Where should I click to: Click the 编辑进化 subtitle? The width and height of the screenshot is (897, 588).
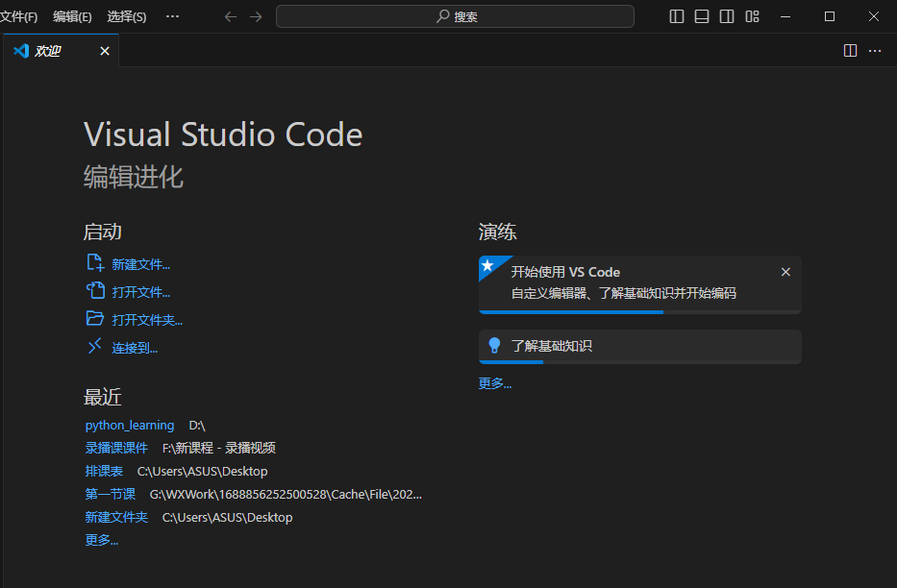coord(134,177)
